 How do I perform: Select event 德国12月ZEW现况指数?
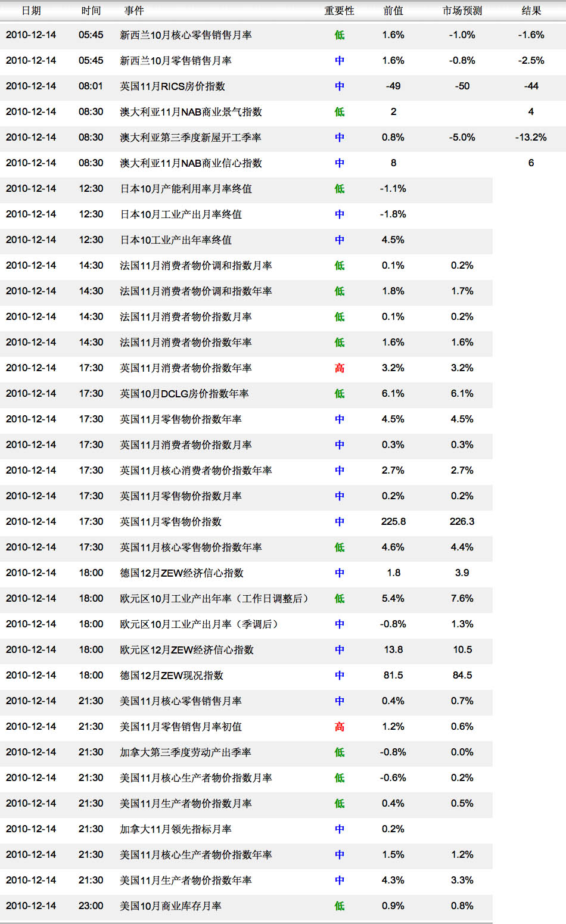pos(172,676)
